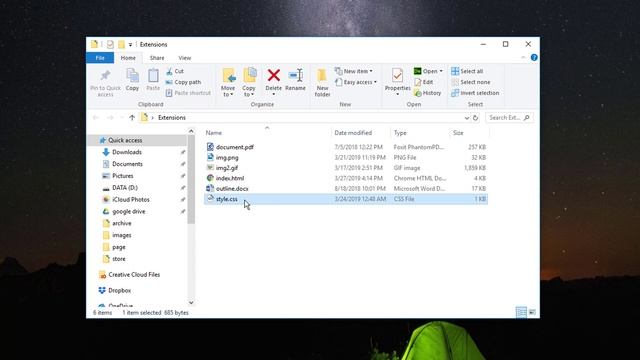640x360 pixels.
Task: Show file History
Action: coord(427,93)
